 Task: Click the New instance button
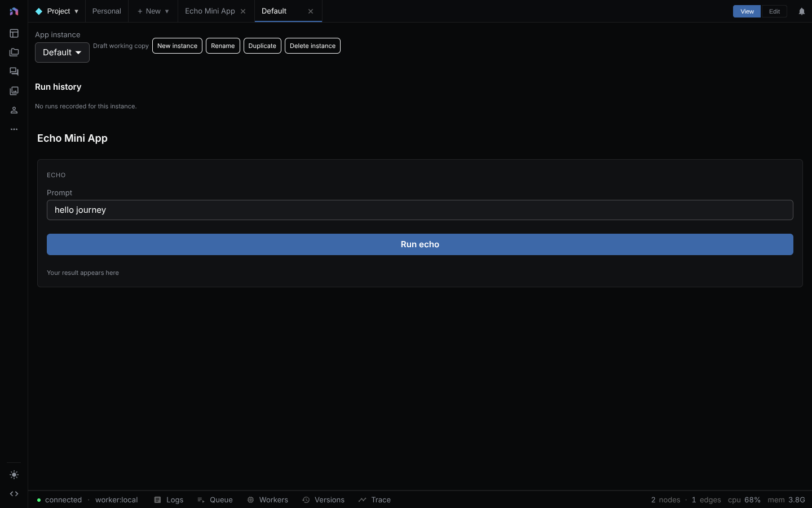pos(177,46)
